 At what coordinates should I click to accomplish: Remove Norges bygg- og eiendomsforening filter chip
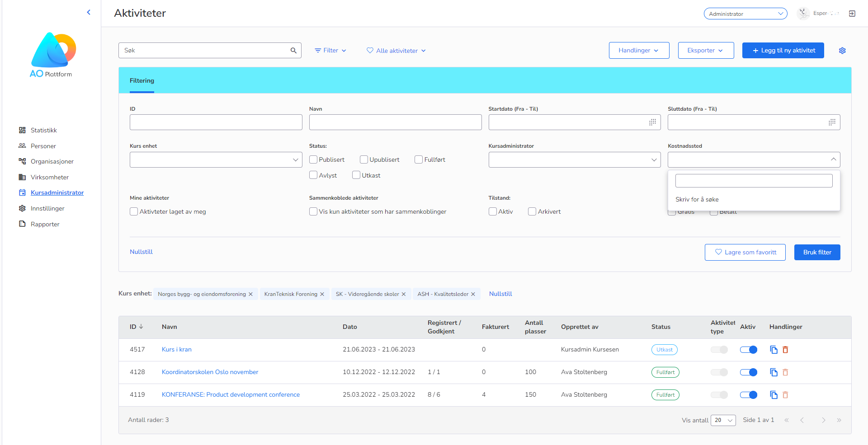(x=250, y=294)
